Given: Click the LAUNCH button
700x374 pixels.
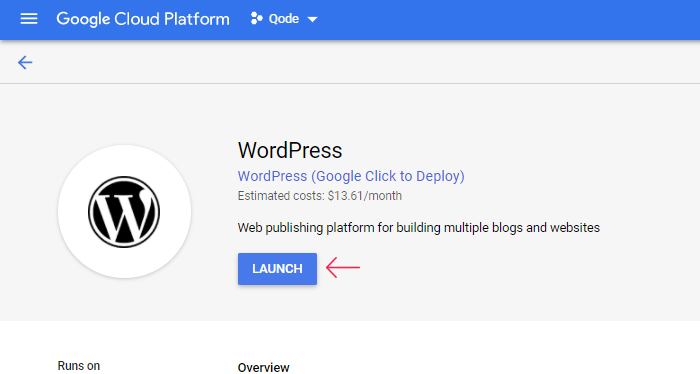Looking at the screenshot, I should tap(277, 269).
